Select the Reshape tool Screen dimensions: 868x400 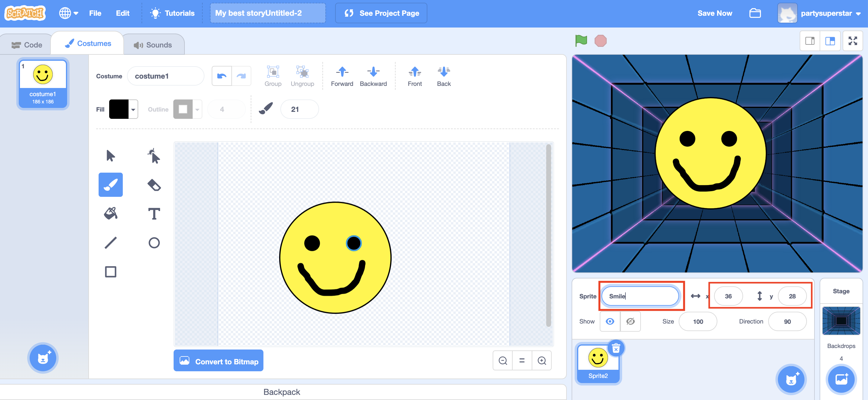click(154, 156)
